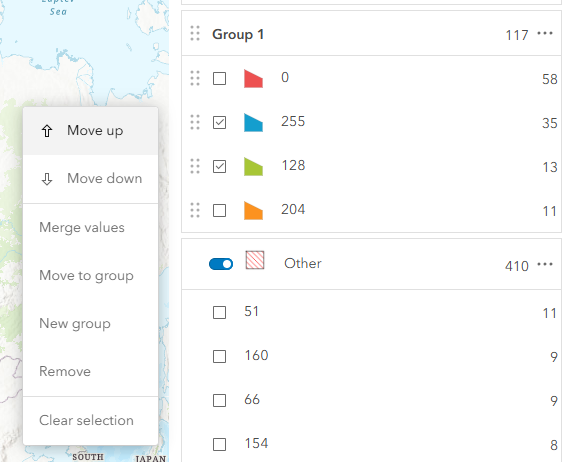Open the Other row ellipsis menu
Screen dimensions: 574x462
545,264
